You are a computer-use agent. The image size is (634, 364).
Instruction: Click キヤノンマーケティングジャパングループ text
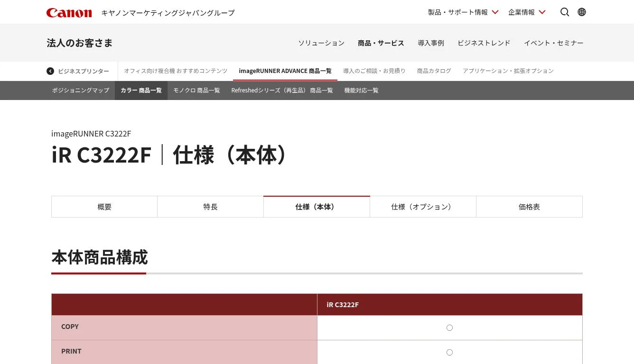[168, 13]
